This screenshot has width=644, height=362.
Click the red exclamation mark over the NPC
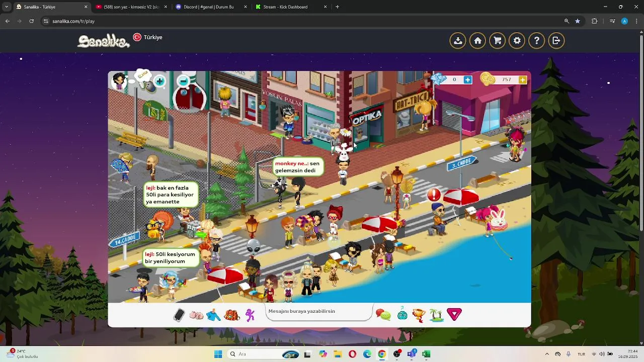tap(434, 195)
